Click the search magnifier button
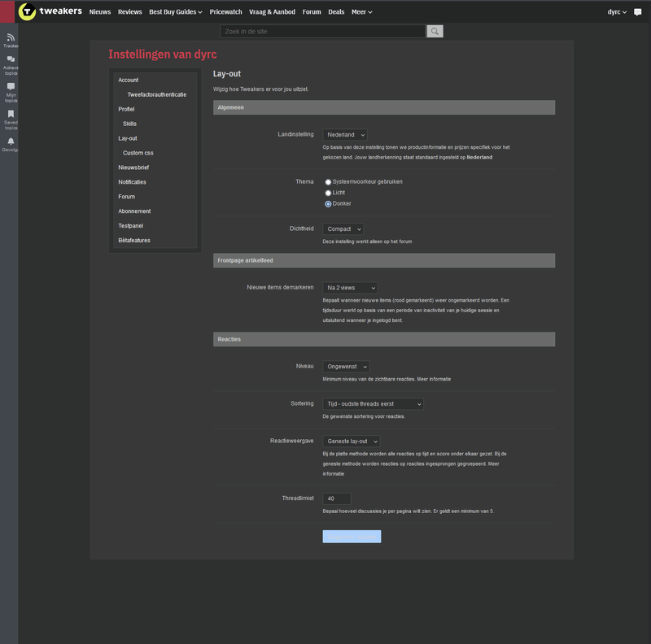The height and width of the screenshot is (644, 651). click(x=435, y=31)
